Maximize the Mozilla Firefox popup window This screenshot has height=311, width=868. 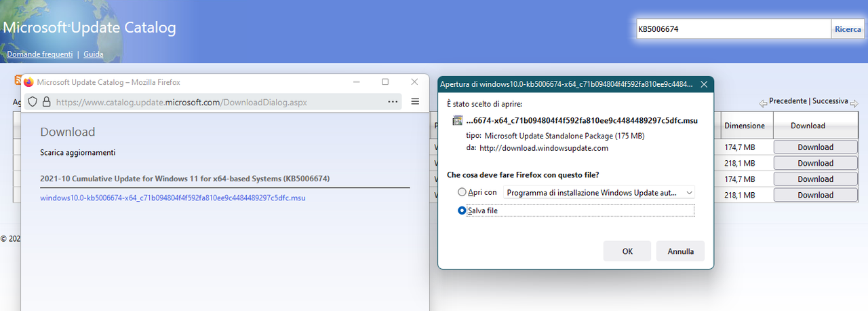385,82
